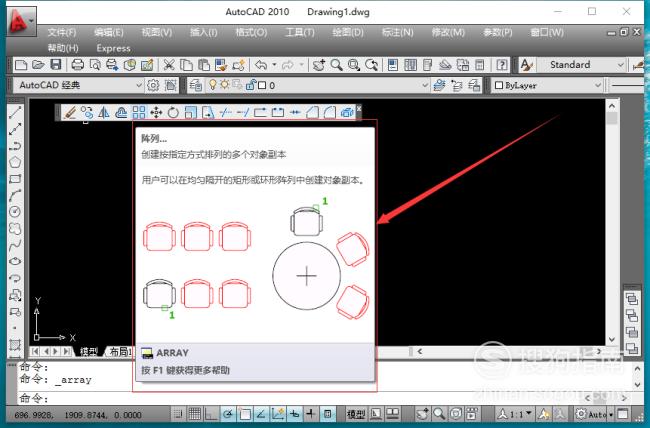650x428 pixels.
Task: Close the floating Modify toolbar
Action: (x=359, y=108)
